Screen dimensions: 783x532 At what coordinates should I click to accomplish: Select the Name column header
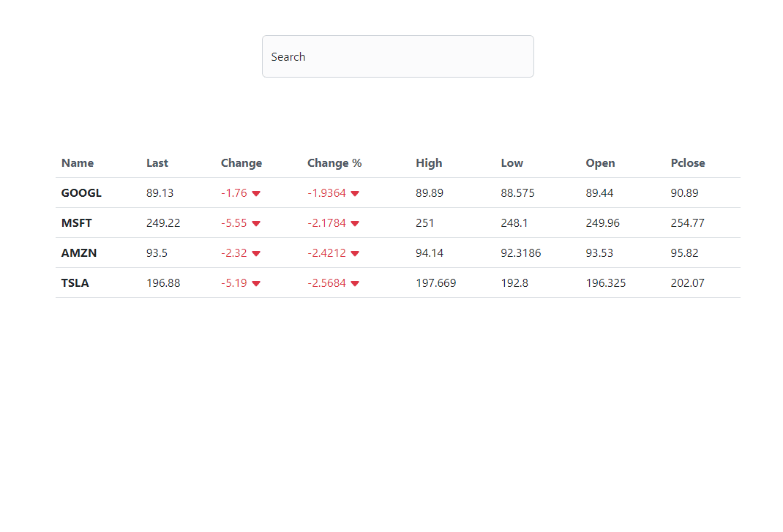click(x=78, y=163)
